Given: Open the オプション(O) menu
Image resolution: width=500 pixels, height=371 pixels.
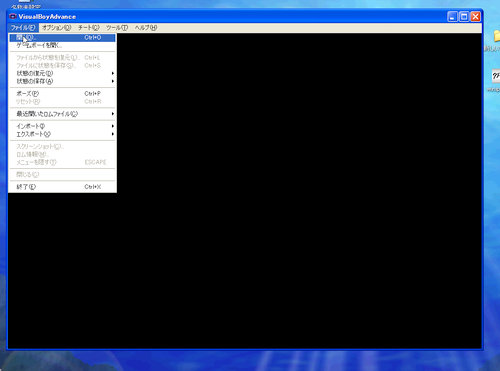Looking at the screenshot, I should click(57, 28).
